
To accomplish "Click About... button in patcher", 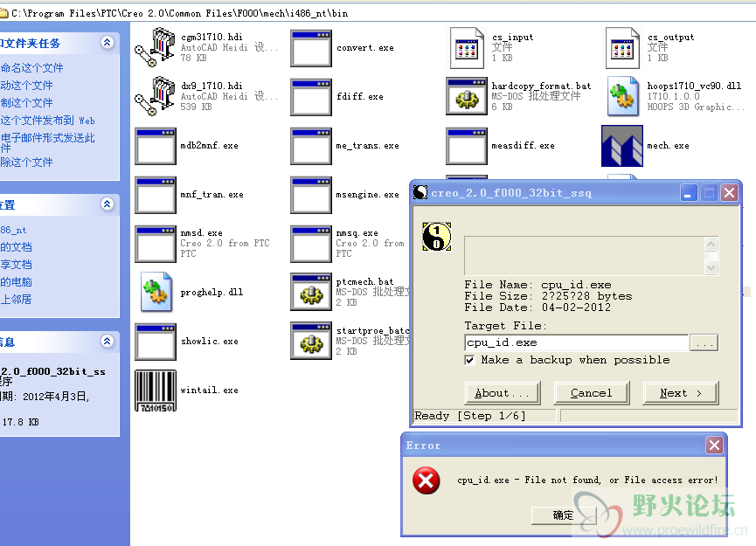I will click(x=503, y=393).
